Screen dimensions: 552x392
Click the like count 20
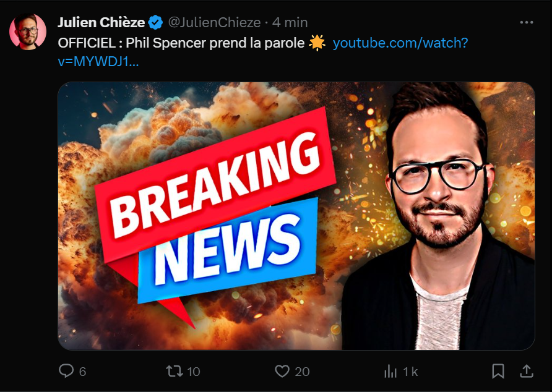303,372
